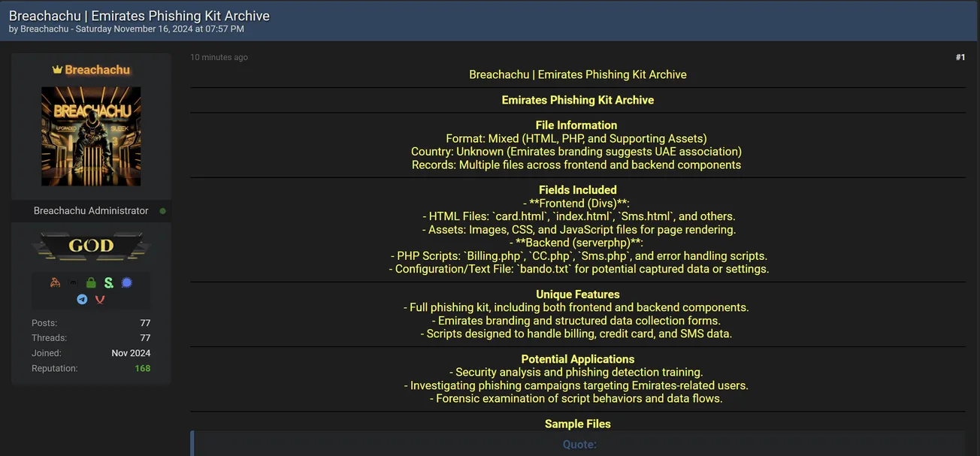Open post permalink #1
This screenshot has width=980, height=456.
[x=960, y=56]
